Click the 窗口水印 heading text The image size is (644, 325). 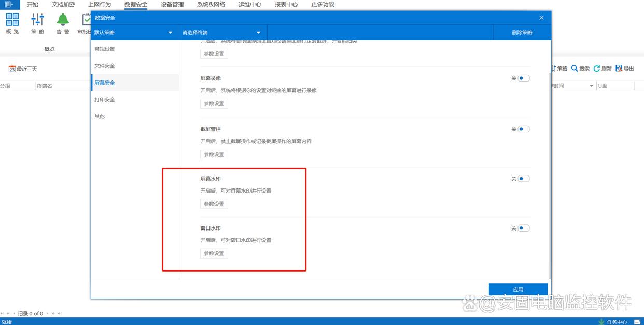point(211,228)
